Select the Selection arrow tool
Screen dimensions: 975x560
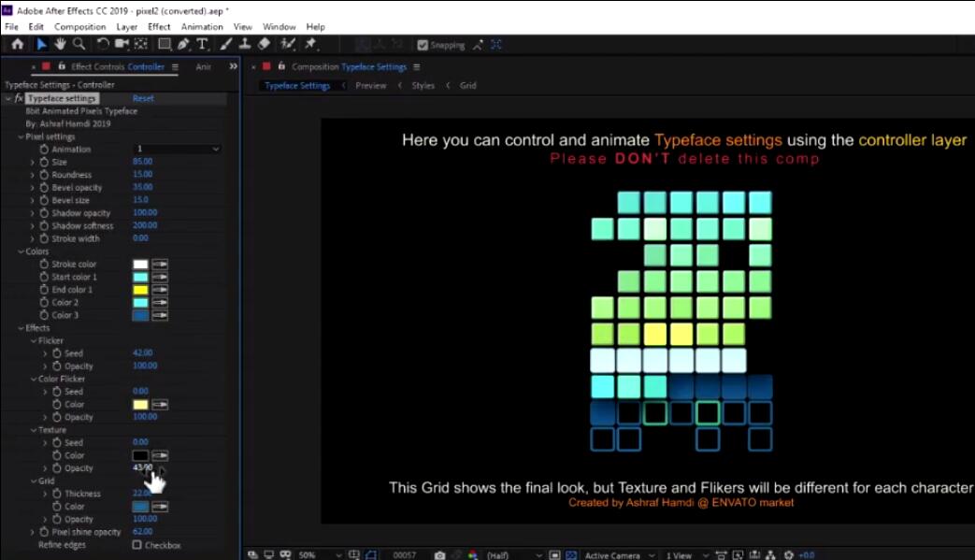pyautogui.click(x=41, y=44)
